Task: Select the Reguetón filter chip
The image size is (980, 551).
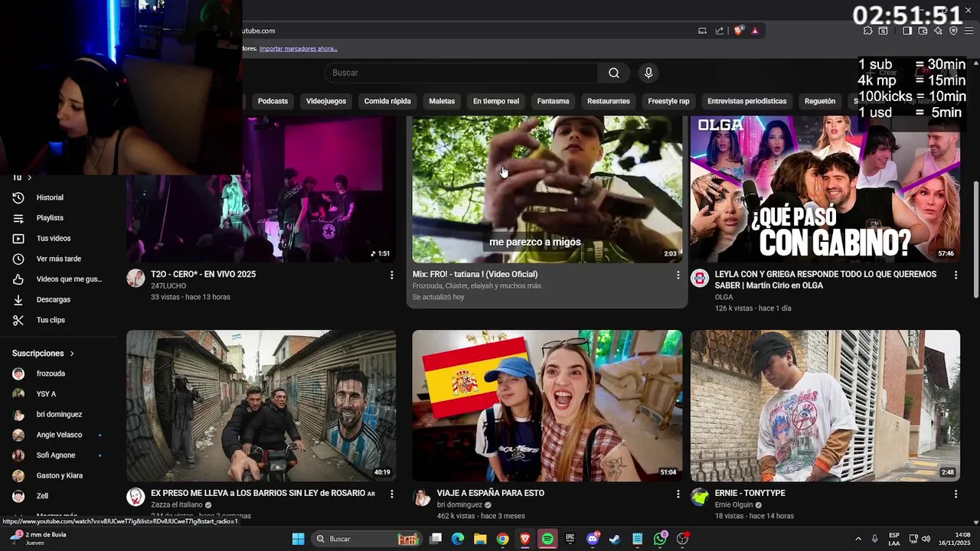Action: (x=820, y=101)
